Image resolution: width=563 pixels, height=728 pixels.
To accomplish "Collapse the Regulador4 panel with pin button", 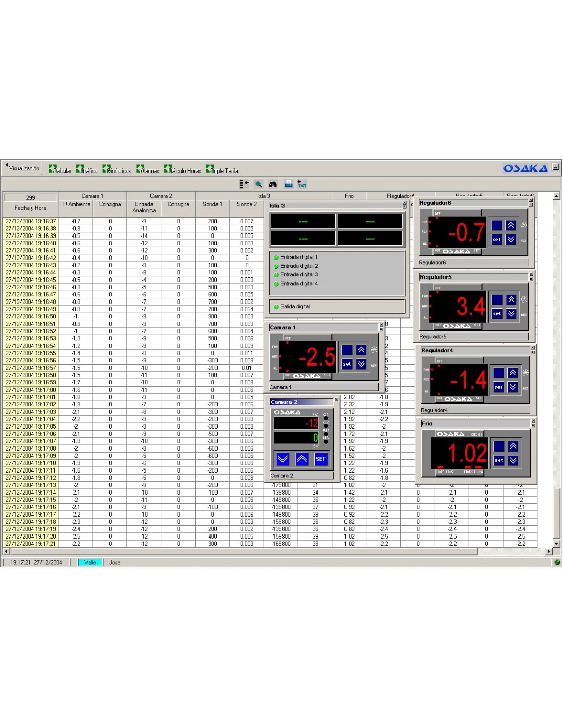I will coord(533,352).
